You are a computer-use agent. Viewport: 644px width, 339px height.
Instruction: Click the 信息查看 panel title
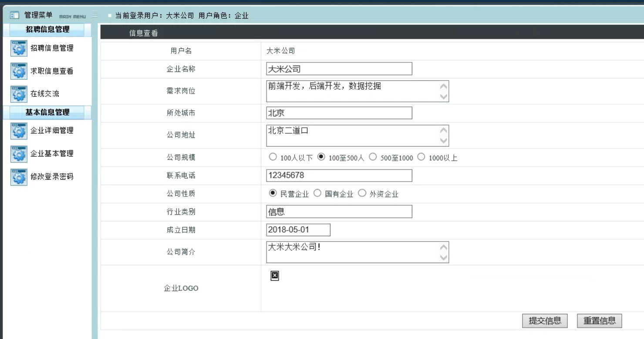[144, 33]
